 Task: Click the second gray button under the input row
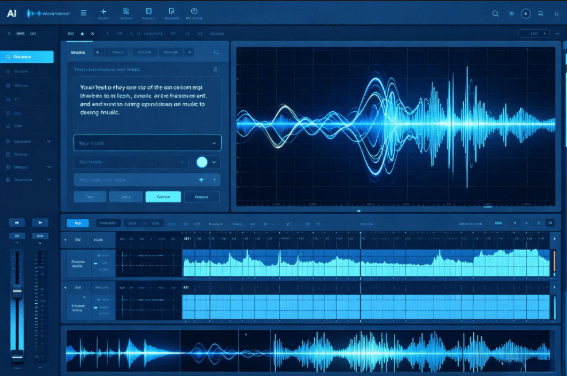(126, 197)
